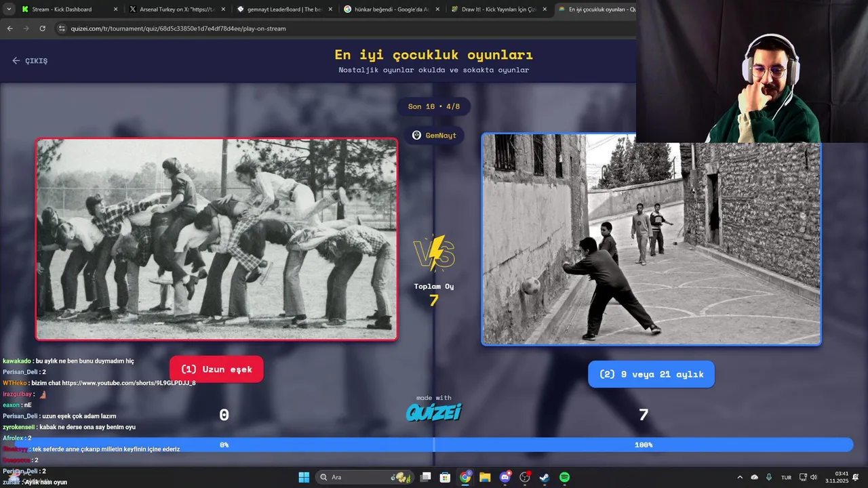
Task: Open Discord from the taskbar
Action: coord(505,477)
